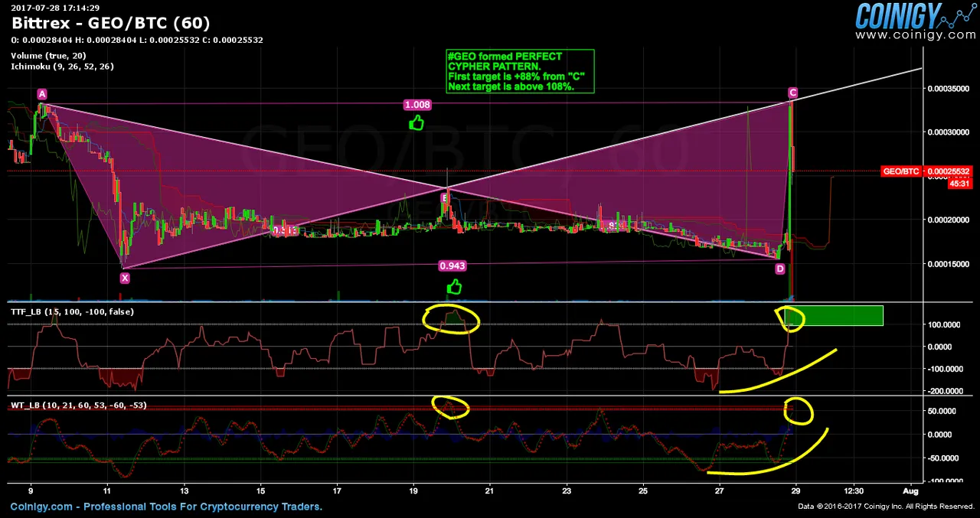
Task: Click the timestamp 2017-07-28 17:14:29
Action: click(x=55, y=8)
